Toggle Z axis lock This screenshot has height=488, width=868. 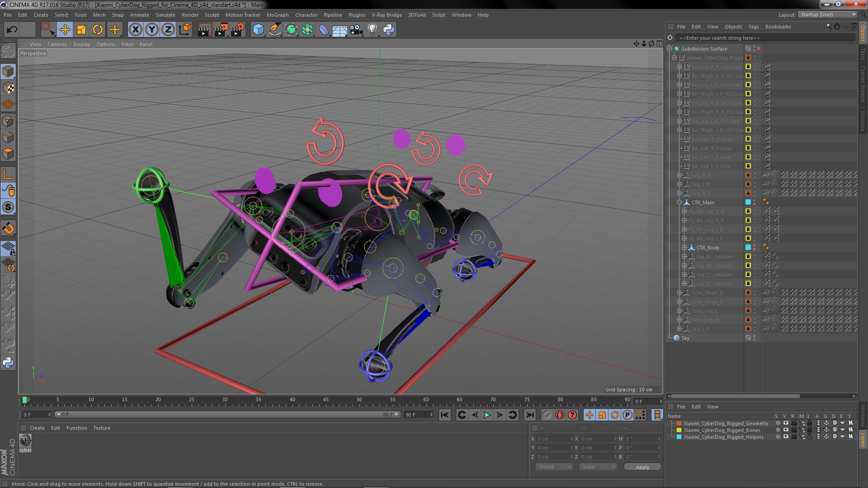click(x=168, y=30)
